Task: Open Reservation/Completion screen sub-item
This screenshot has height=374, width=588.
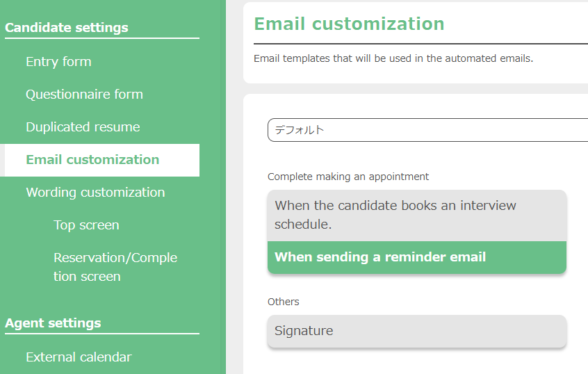Action: click(x=115, y=267)
